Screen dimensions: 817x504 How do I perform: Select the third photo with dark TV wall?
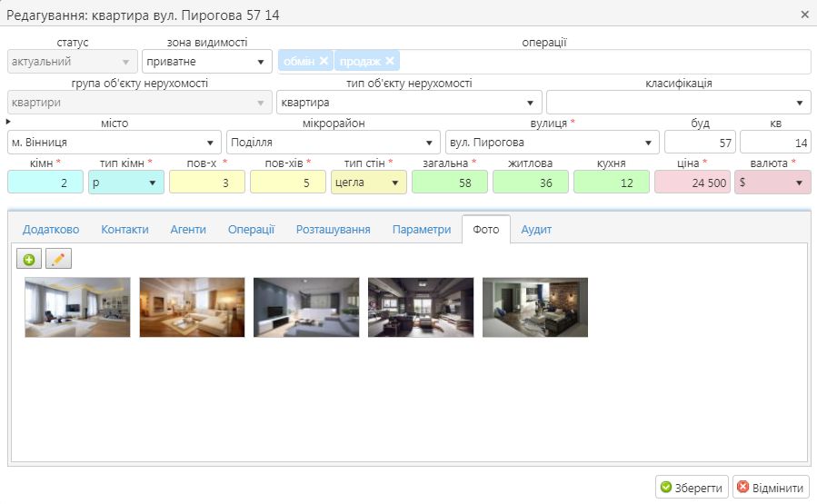point(306,307)
